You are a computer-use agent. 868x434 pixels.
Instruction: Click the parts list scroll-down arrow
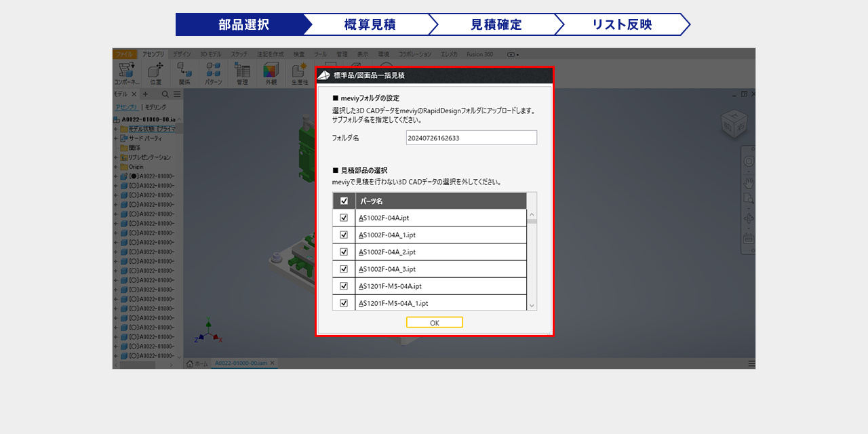coord(532,306)
